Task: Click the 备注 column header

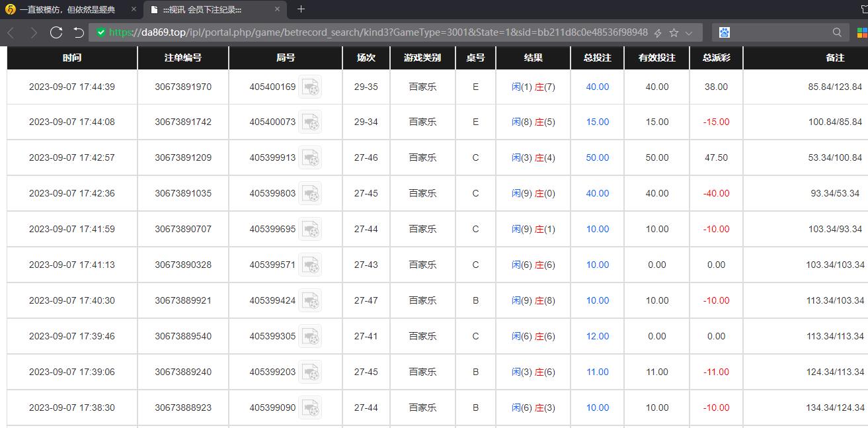Action: tap(806, 58)
